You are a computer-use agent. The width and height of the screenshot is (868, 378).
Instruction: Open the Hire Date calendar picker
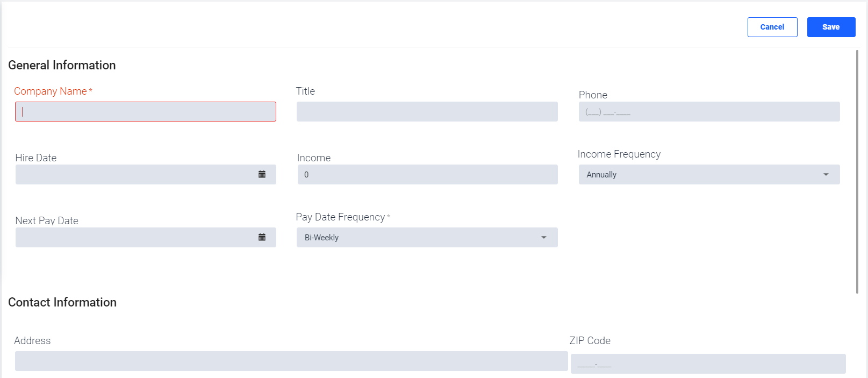pos(262,174)
